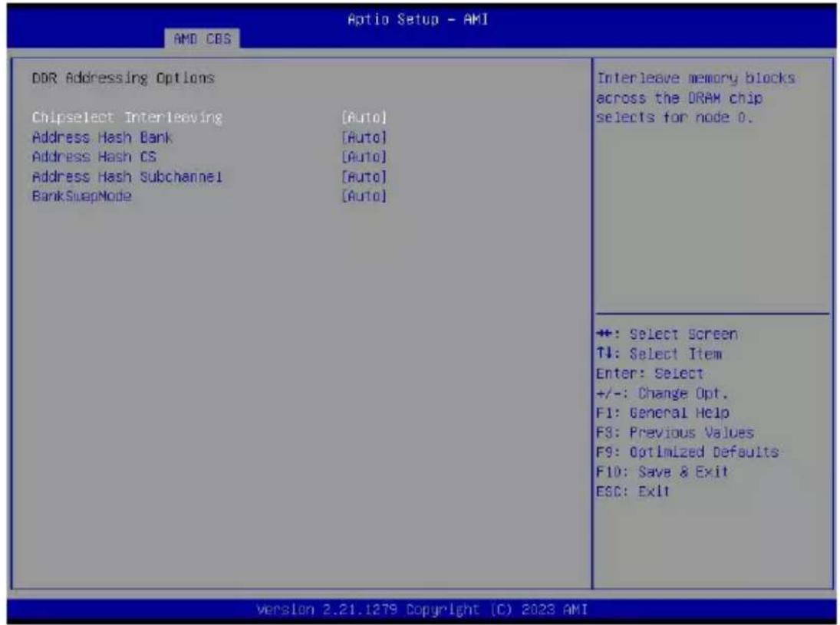Click the Aptio Setup - AMI title
Image resolution: width=840 pixels, height=625 pixels.
click(x=418, y=19)
